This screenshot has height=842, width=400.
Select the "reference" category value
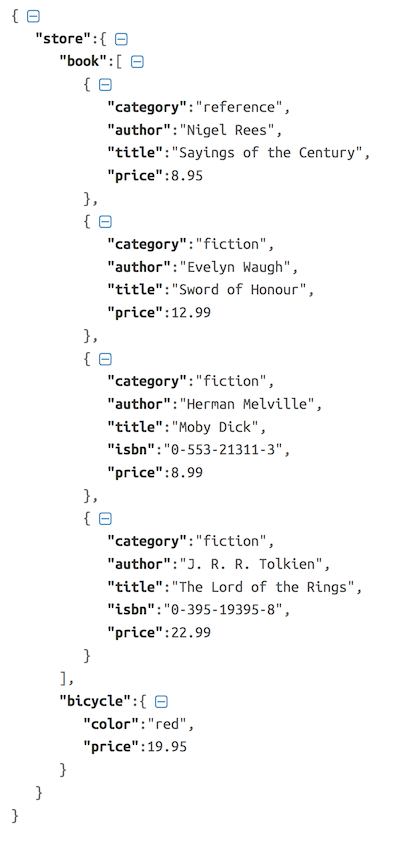pyautogui.click(x=239, y=107)
